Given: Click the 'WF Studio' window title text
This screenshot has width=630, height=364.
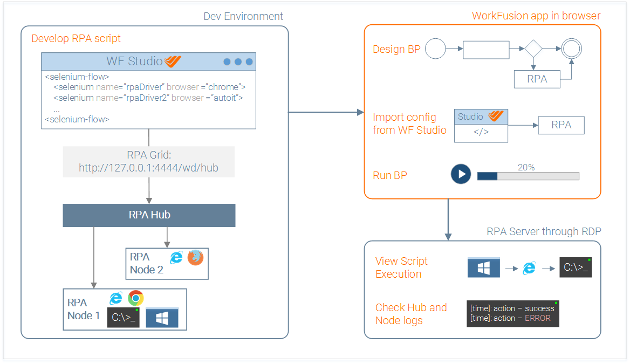Looking at the screenshot, I should (x=135, y=61).
